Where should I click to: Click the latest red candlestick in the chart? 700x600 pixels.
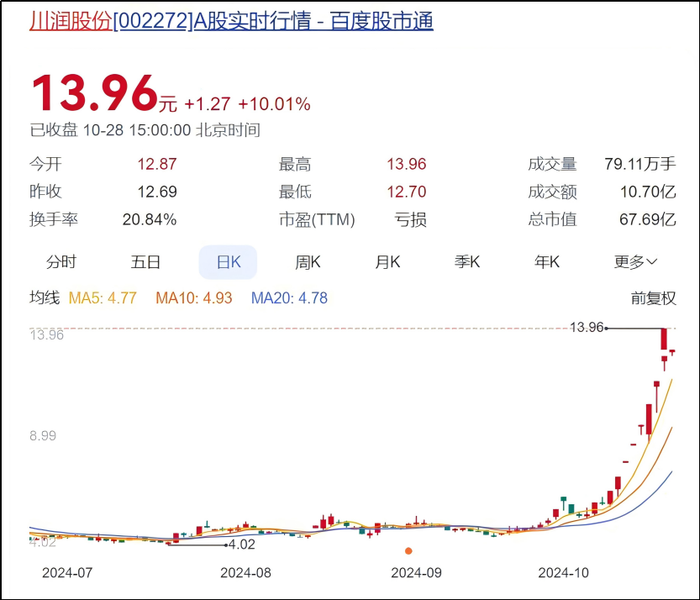tap(672, 352)
